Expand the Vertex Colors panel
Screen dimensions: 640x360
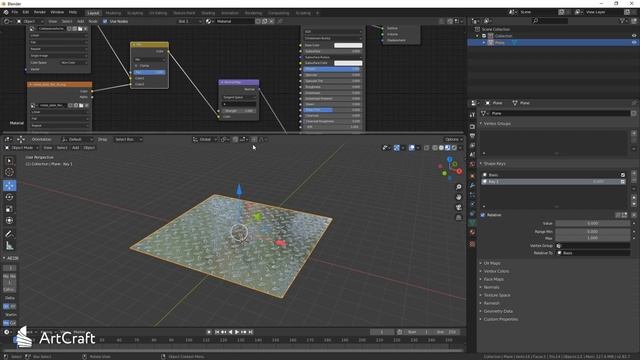click(x=496, y=271)
